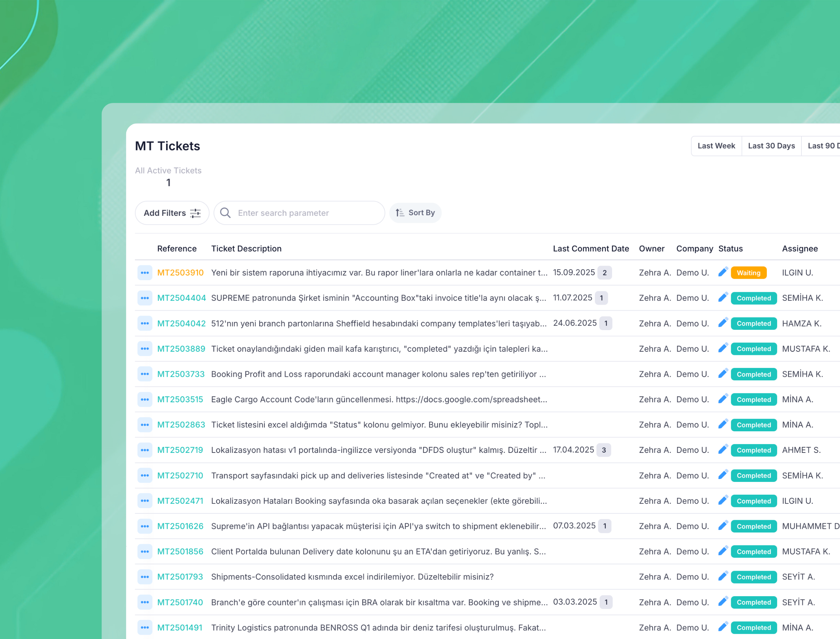Click the orange Waiting status badge
Image resolution: width=840 pixels, height=639 pixels.
[748, 273]
